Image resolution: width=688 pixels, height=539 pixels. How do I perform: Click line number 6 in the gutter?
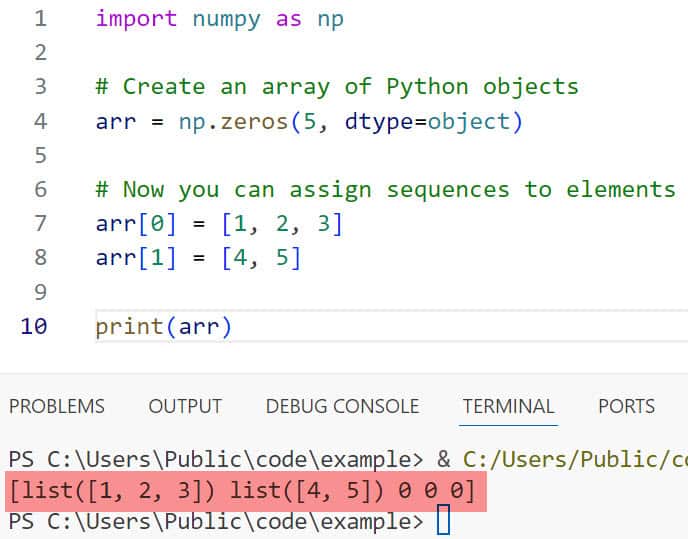point(40,190)
